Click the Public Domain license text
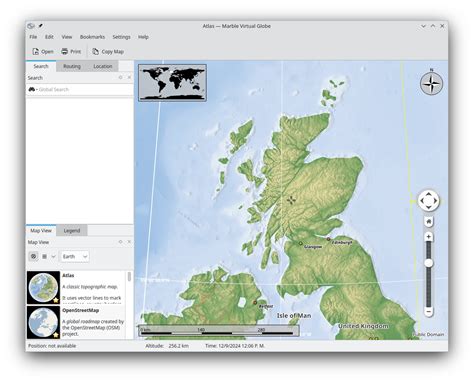 tap(428, 334)
